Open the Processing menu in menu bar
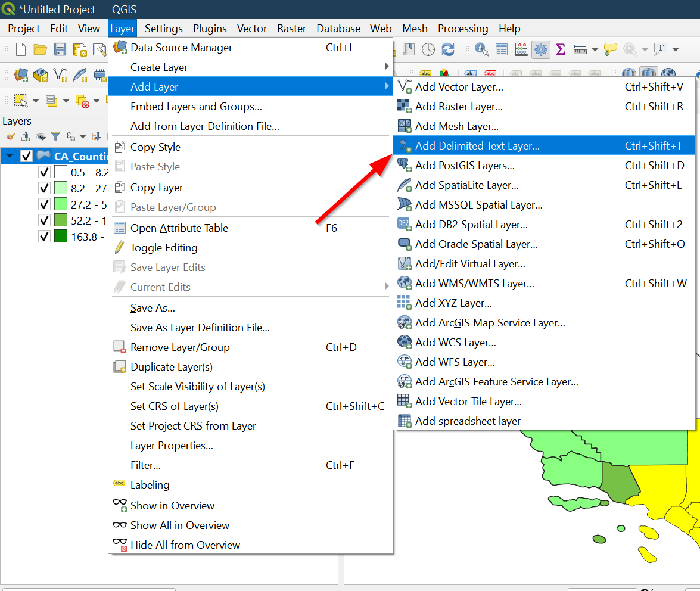The width and height of the screenshot is (700, 591). (462, 29)
